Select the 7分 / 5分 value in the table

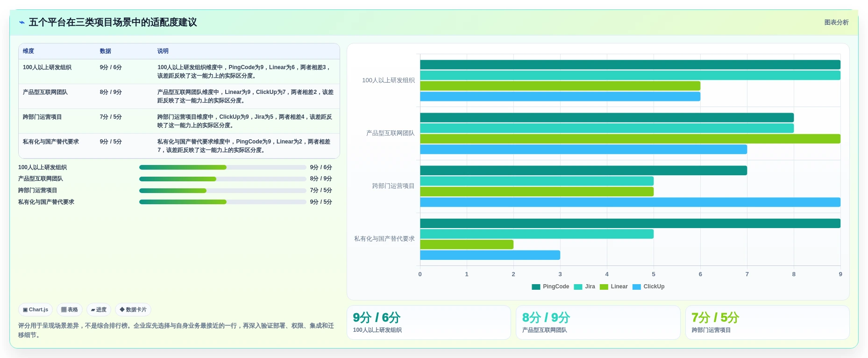coord(111,117)
